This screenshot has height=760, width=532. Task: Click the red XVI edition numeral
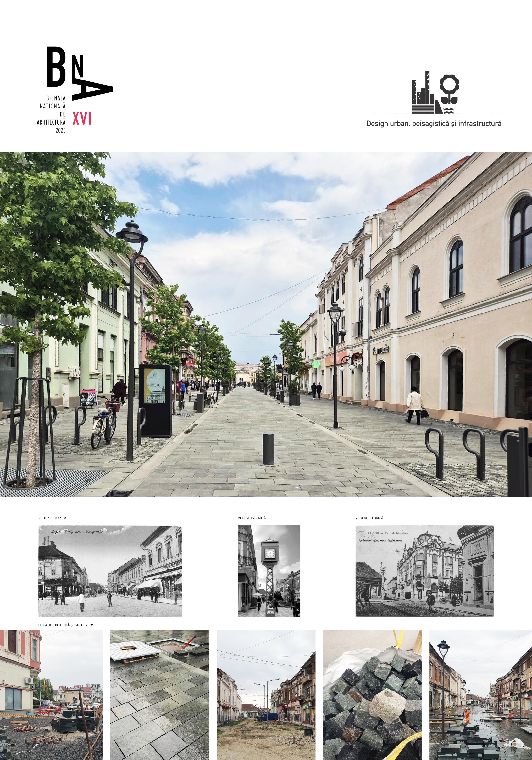(82, 119)
